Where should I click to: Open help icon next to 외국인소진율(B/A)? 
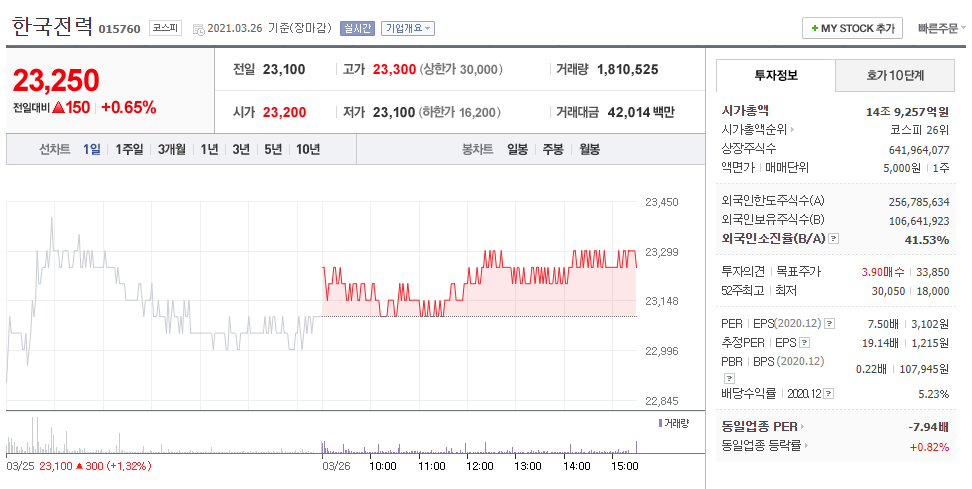[x=833, y=239]
